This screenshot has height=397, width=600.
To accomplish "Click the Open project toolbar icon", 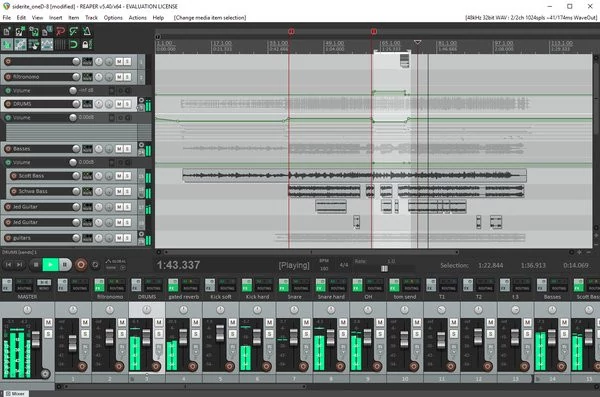I will tap(20, 31).
